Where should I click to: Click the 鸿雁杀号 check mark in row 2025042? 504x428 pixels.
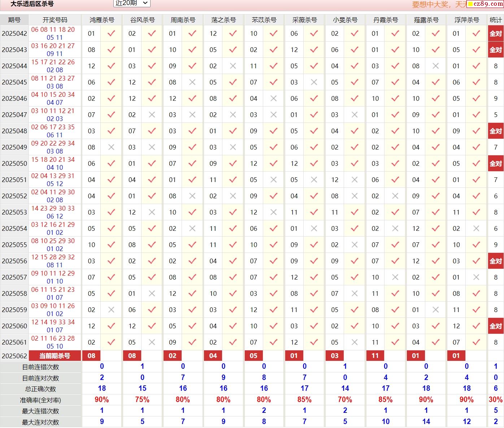[111, 34]
